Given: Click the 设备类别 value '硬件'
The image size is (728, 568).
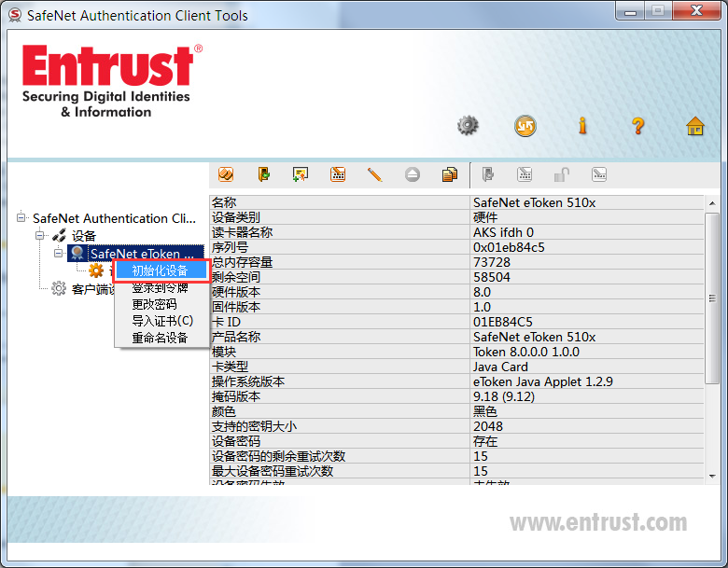Looking at the screenshot, I should [485, 217].
